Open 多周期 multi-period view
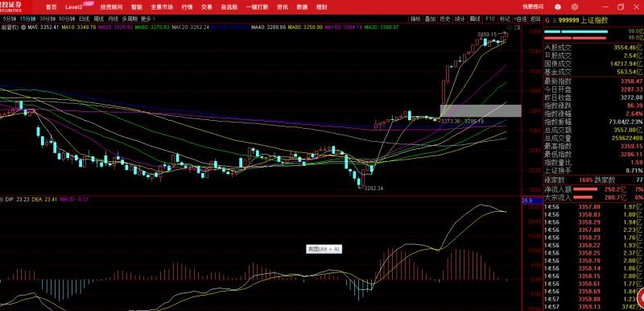 (x=130, y=19)
